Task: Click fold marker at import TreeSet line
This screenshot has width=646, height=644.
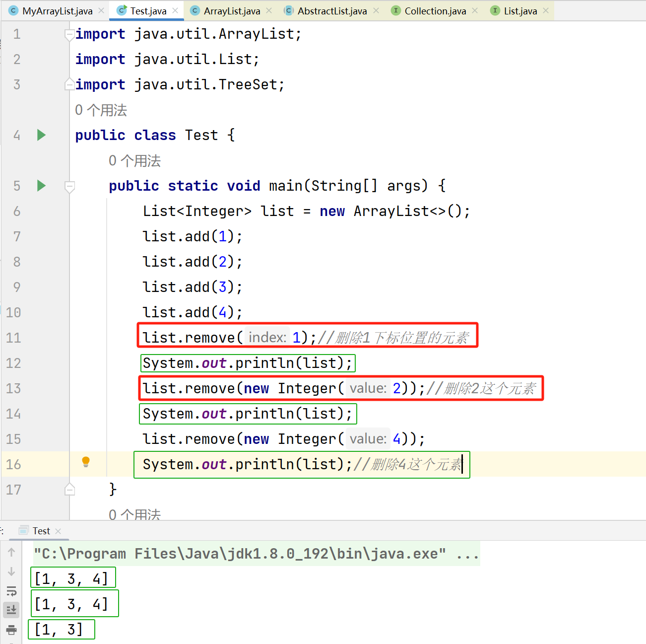Action: [x=70, y=85]
